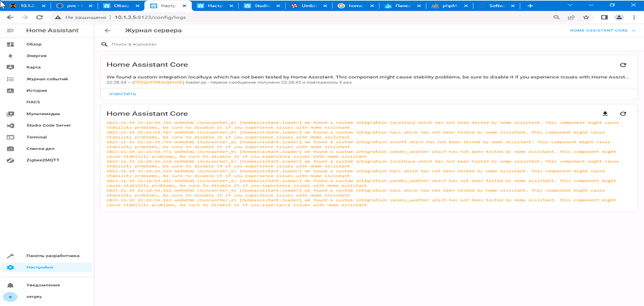Open HACS in the sidebar
644x306 pixels.
click(47, 102)
